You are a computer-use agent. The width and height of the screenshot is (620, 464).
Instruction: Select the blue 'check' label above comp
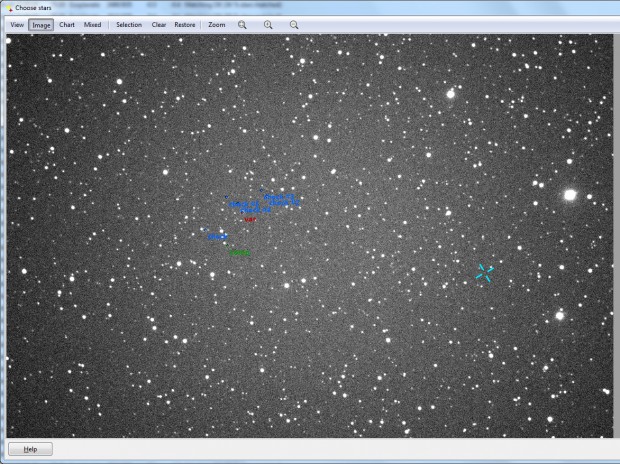tap(217, 237)
